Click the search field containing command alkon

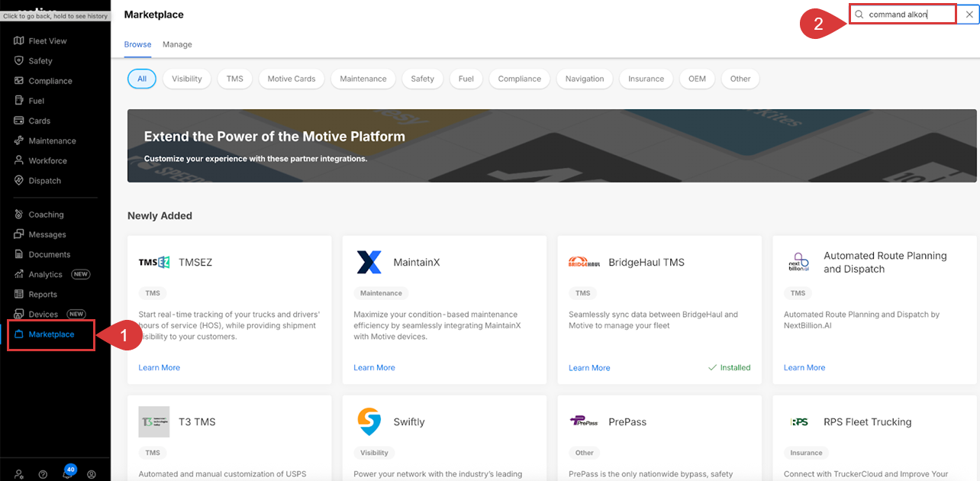point(903,15)
